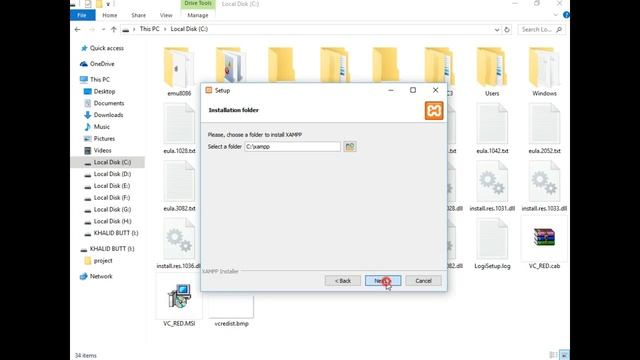The width and height of the screenshot is (640, 360).
Task: Select the Windows folder icon
Action: pyautogui.click(x=544, y=67)
